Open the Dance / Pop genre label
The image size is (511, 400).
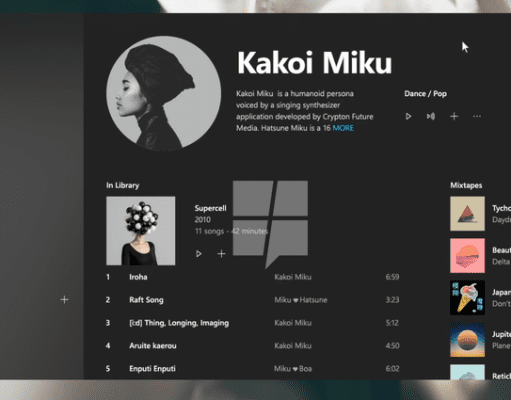pos(425,94)
